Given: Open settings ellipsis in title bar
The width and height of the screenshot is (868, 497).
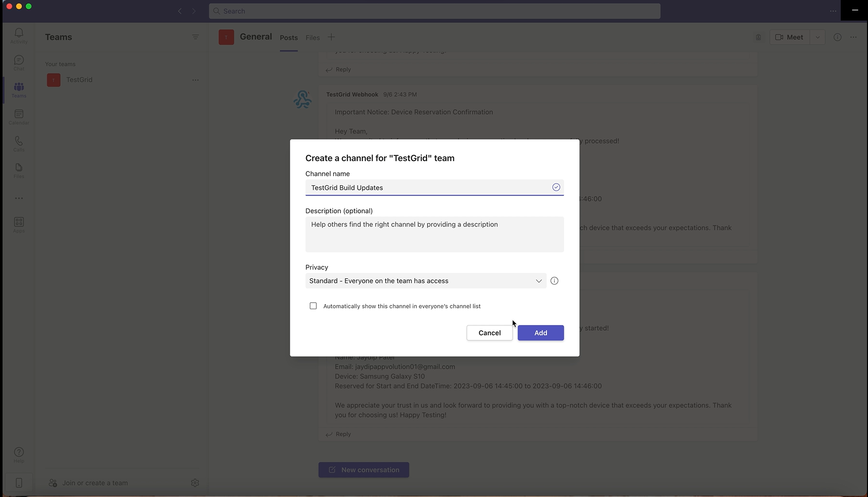Looking at the screenshot, I should click(x=833, y=11).
